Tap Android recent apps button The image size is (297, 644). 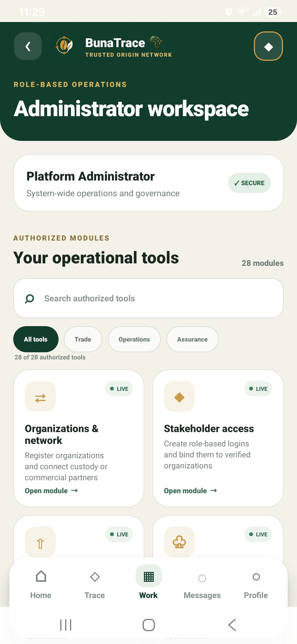click(x=66, y=625)
